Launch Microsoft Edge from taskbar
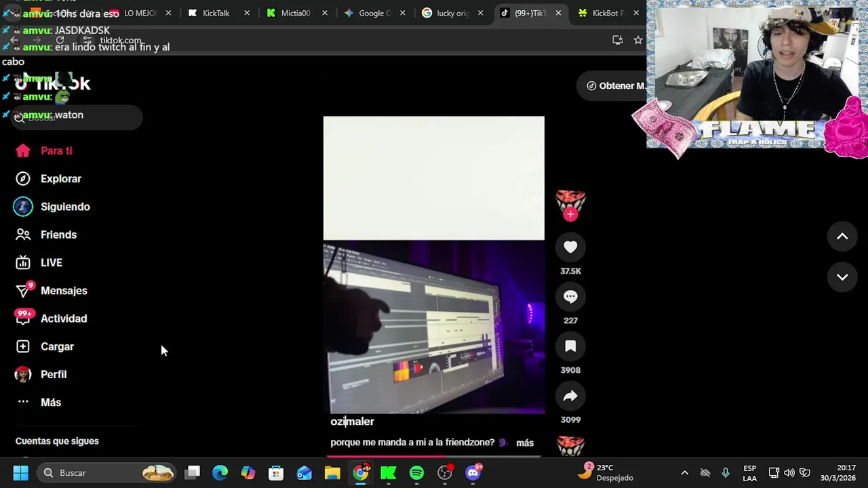The width and height of the screenshot is (868, 488). 220,472
